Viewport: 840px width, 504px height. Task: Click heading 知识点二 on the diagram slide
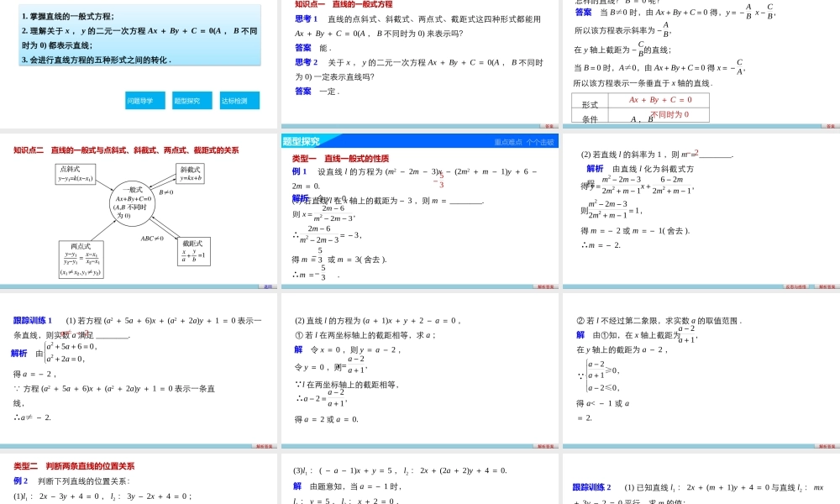coord(126,150)
